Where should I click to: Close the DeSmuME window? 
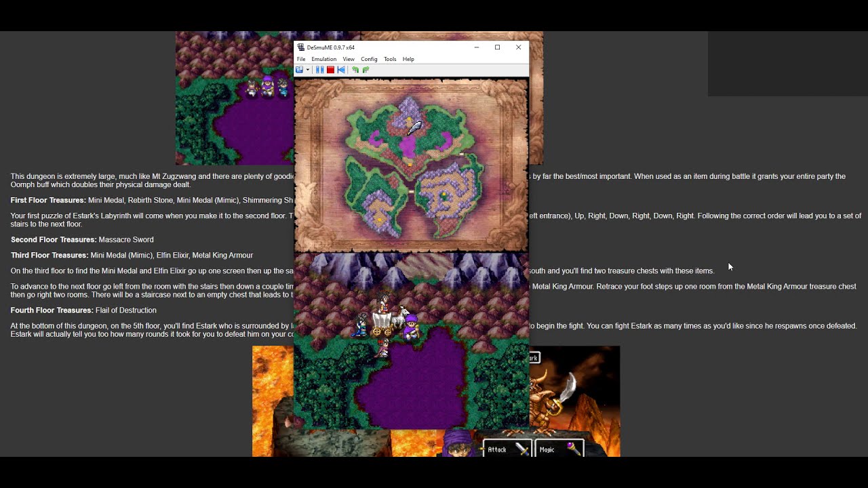(x=518, y=47)
